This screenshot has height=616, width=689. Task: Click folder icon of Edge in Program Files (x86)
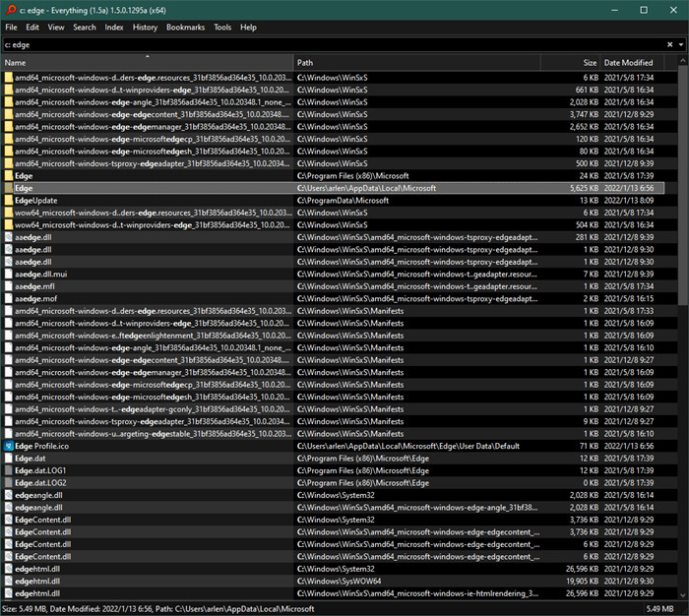[9, 176]
